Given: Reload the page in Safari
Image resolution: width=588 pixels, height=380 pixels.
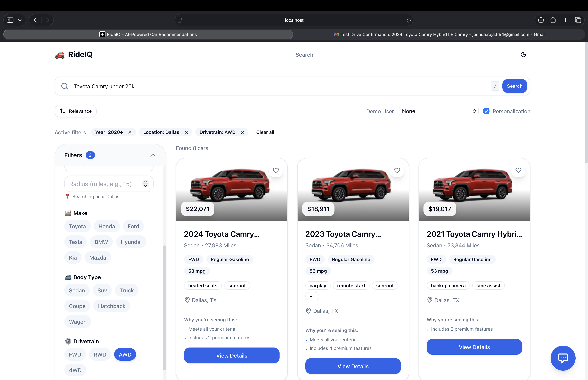Looking at the screenshot, I should pos(408,20).
